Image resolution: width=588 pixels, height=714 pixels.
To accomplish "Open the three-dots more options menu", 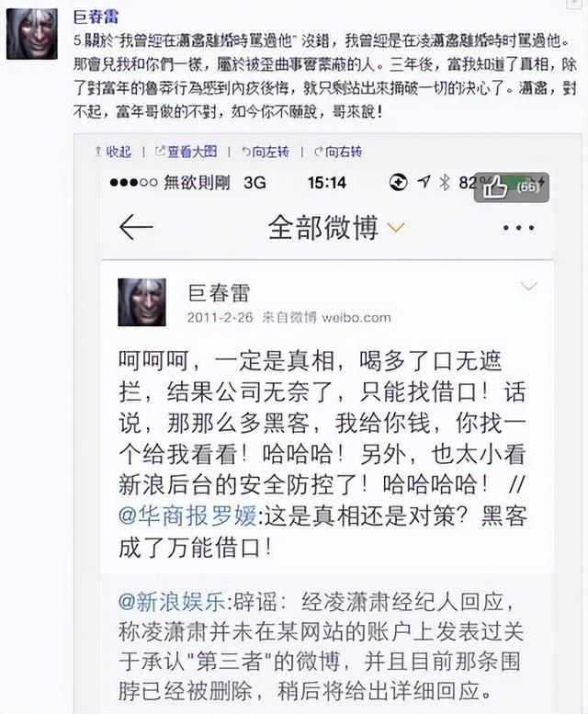I will coord(518,227).
